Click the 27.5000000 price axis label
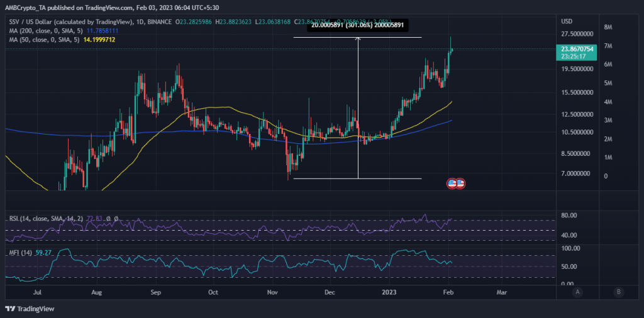Image resolution: width=644 pixels, height=318 pixels. (578, 34)
